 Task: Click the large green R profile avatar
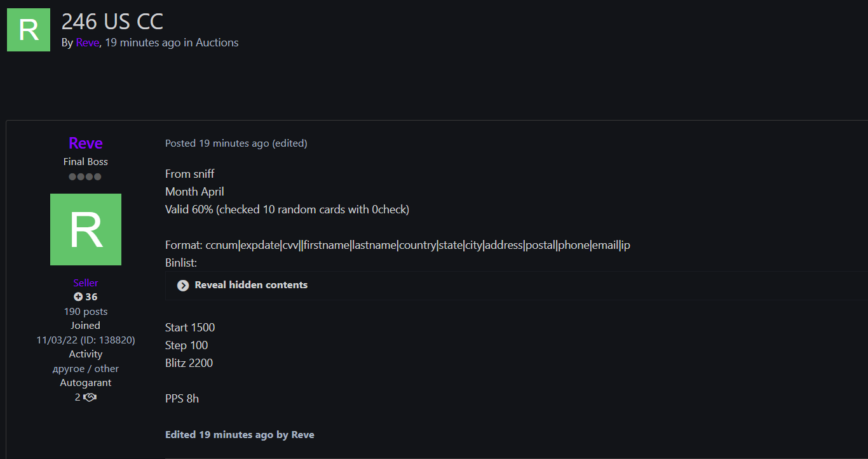tap(86, 229)
